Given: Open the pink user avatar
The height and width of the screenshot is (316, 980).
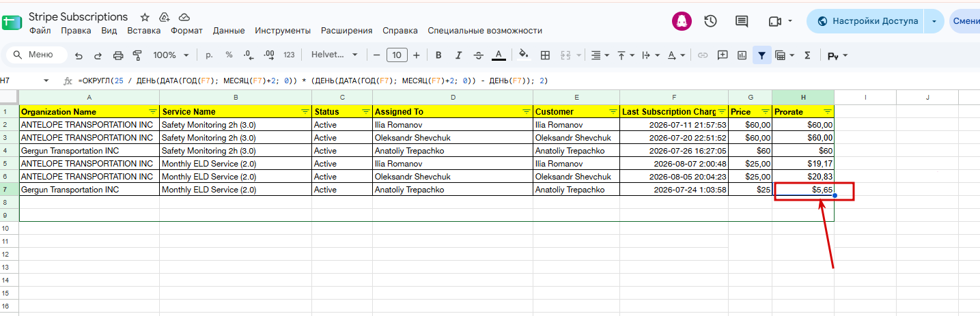Looking at the screenshot, I should point(681,21).
